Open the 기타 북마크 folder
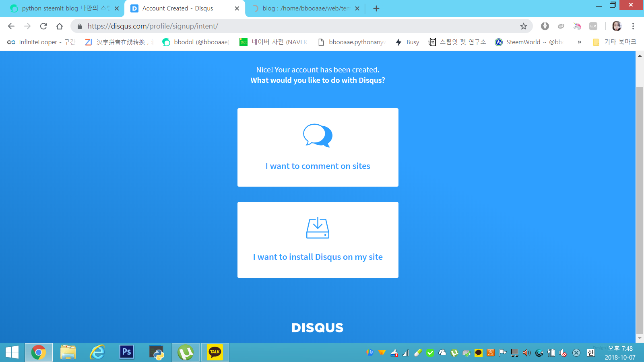 (615, 42)
